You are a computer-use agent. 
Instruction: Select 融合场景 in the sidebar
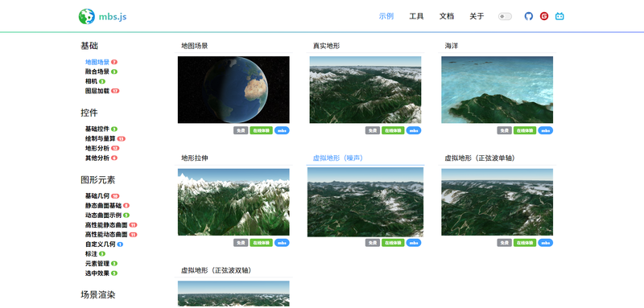(97, 72)
